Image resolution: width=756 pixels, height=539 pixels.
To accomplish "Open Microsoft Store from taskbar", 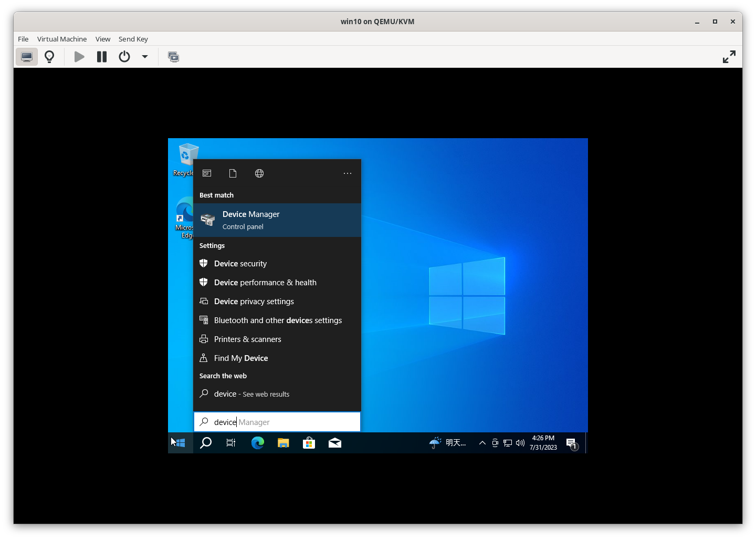I will point(309,443).
